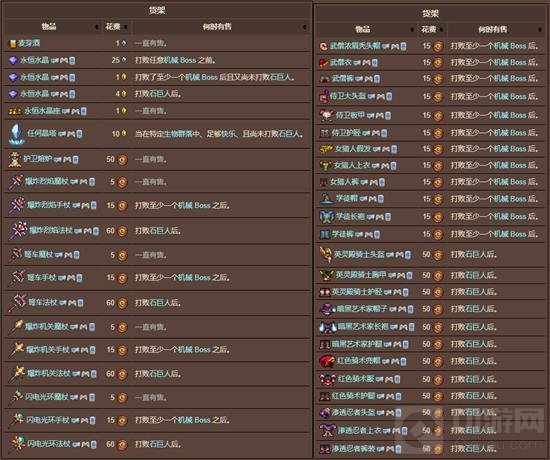Click the 任何晶塔 pylon crystal icon
The width and height of the screenshot is (550, 460).
pos(16,134)
